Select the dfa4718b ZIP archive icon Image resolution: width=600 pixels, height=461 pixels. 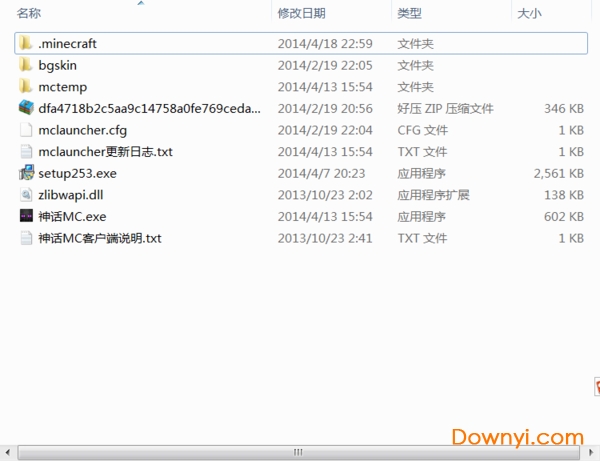[x=26, y=108]
